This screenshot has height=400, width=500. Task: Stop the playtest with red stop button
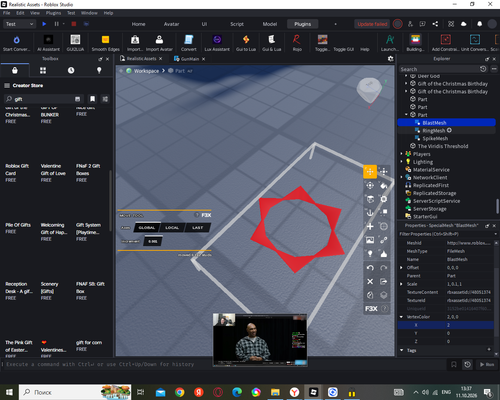(74, 24)
